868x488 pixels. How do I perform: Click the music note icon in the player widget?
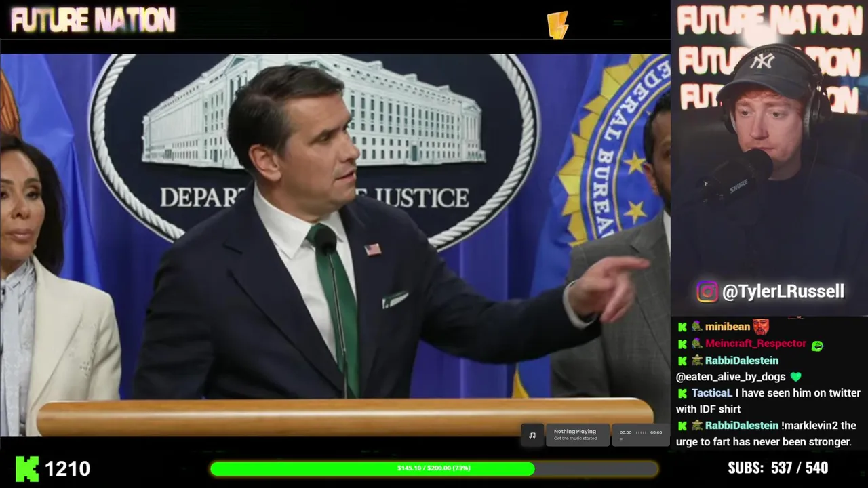pos(532,435)
